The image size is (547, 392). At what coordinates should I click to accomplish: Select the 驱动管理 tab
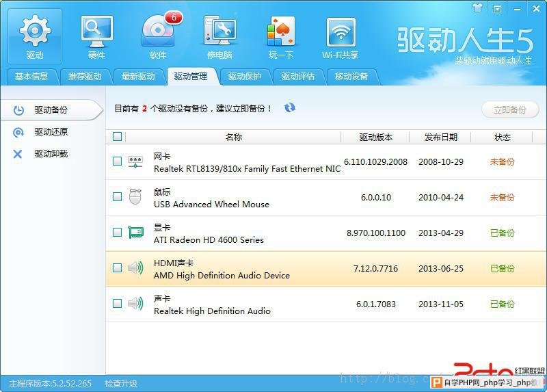[x=191, y=77]
